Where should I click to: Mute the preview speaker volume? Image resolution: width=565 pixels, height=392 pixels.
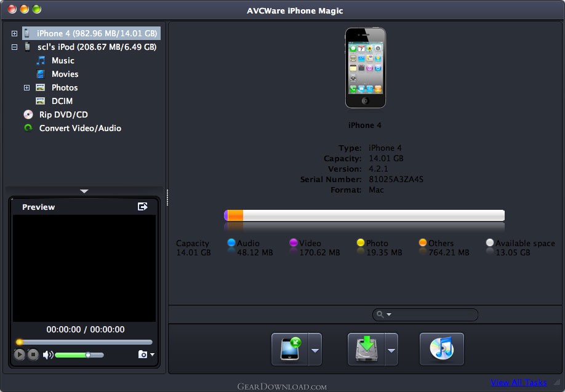point(48,355)
